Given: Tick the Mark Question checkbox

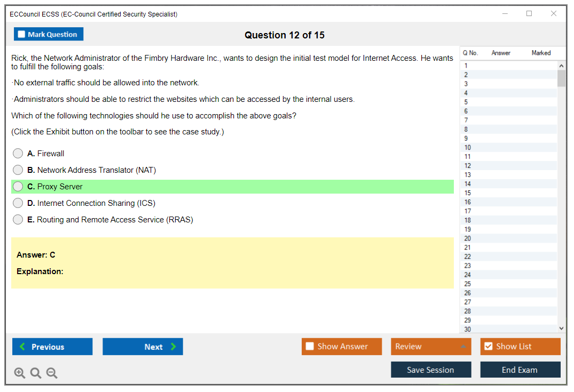Looking at the screenshot, I should point(22,35).
